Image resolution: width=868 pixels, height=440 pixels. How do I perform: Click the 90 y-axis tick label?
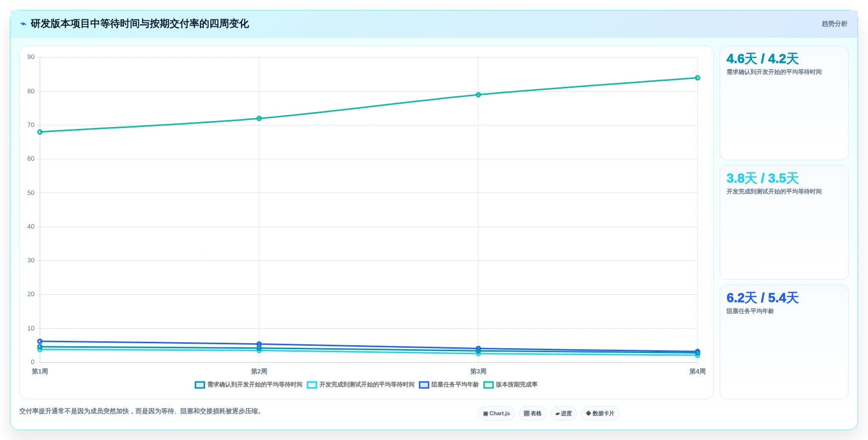tap(31, 57)
